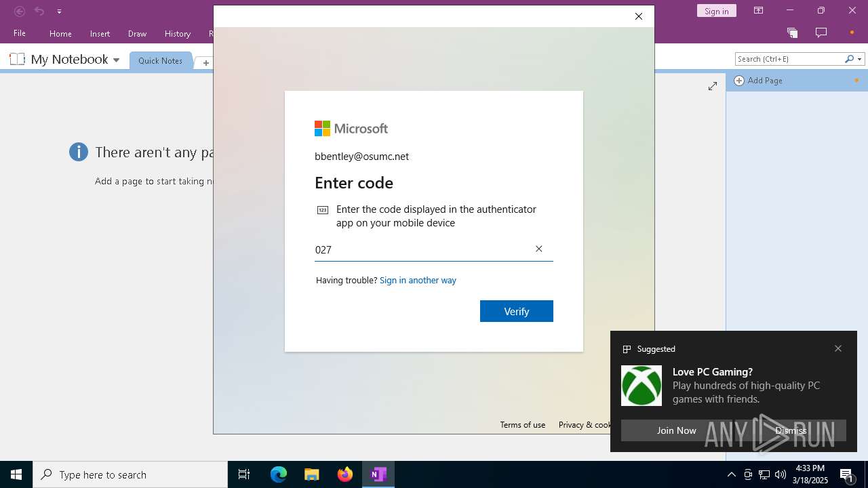The height and width of the screenshot is (488, 868).
Task: Click the bbentley@osumc.net account text
Action: (361, 157)
